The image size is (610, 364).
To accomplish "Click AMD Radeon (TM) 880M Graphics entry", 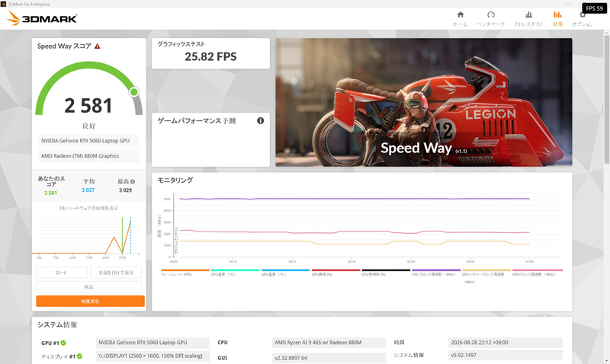I will pos(88,156).
